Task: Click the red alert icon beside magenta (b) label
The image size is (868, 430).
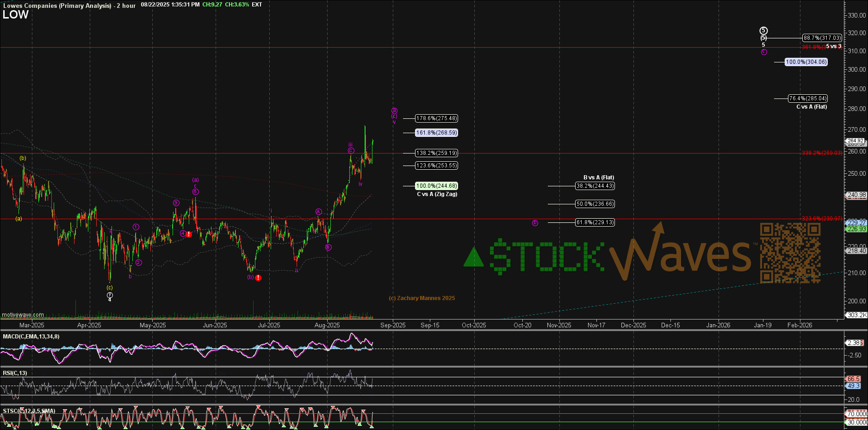Action: (x=258, y=278)
